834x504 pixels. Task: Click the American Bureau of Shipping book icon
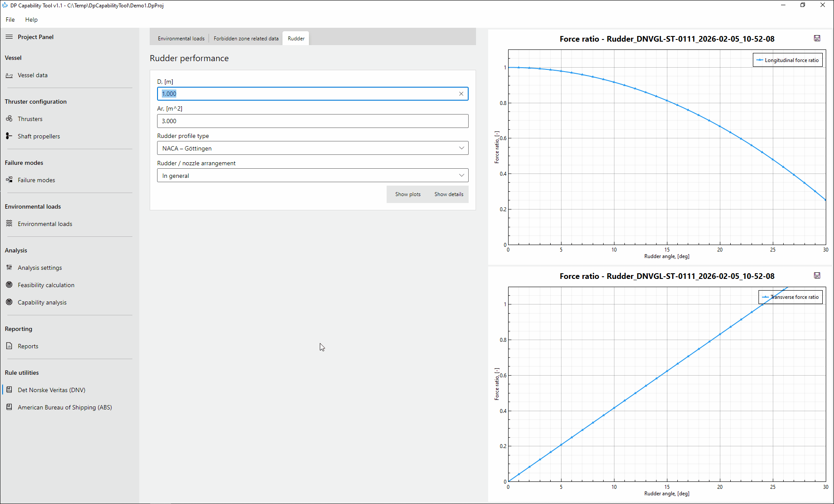click(x=9, y=407)
